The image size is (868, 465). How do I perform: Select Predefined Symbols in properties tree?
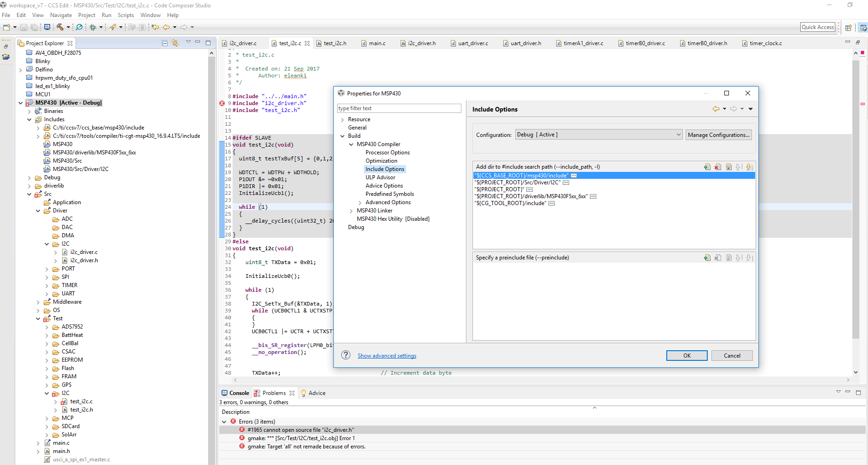[x=390, y=194]
